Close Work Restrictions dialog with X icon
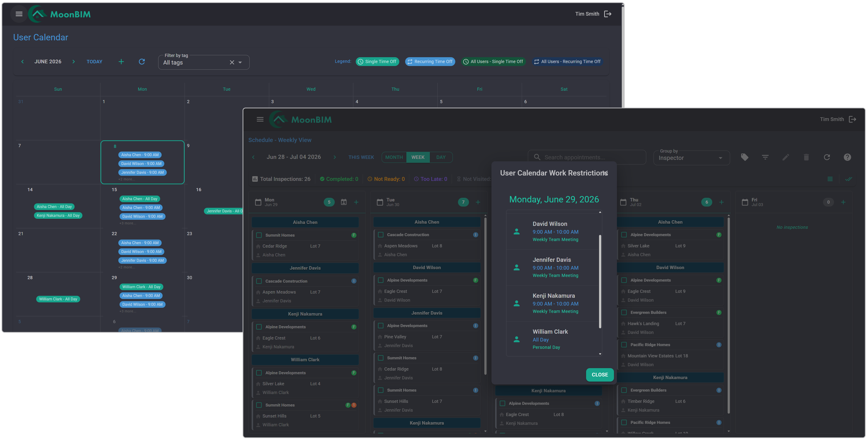 pos(605,173)
